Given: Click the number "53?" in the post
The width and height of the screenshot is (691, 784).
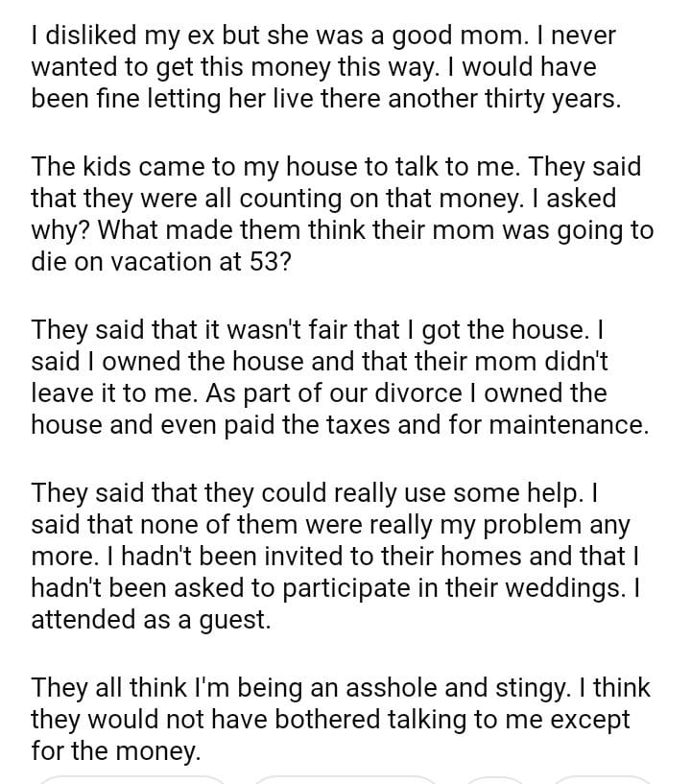Looking at the screenshot, I should [270, 263].
